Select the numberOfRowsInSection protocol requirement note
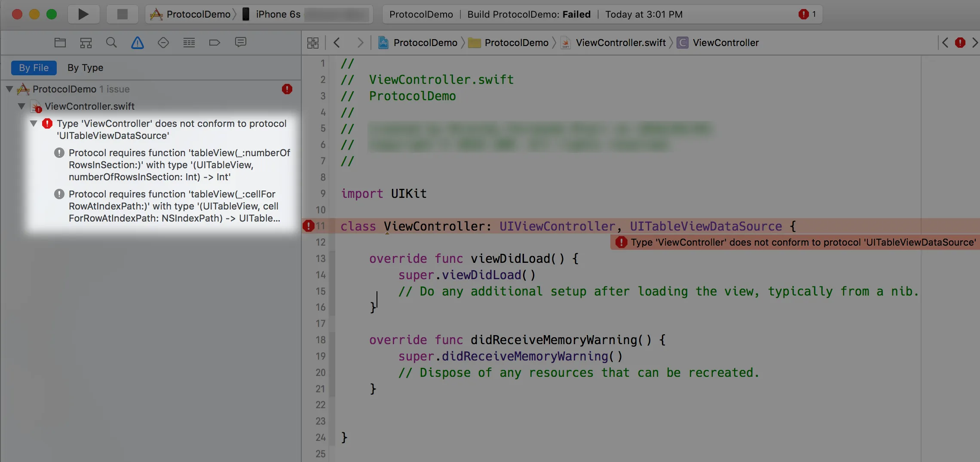Viewport: 980px width, 462px height. (179, 165)
